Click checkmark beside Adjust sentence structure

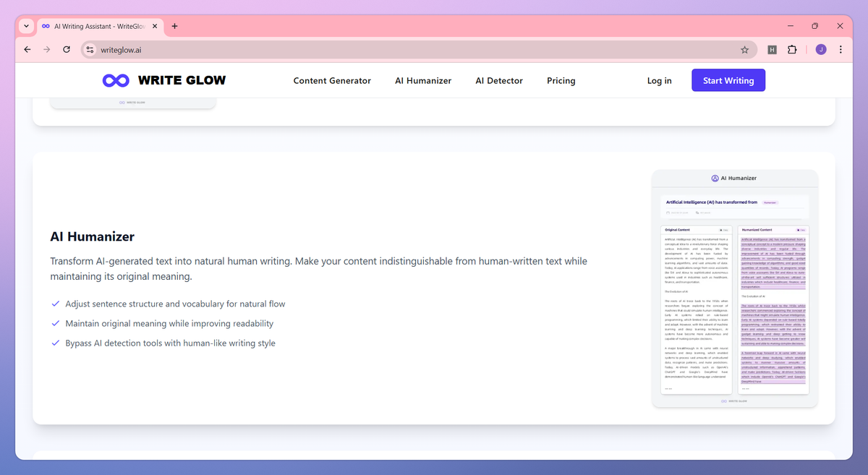tap(56, 304)
